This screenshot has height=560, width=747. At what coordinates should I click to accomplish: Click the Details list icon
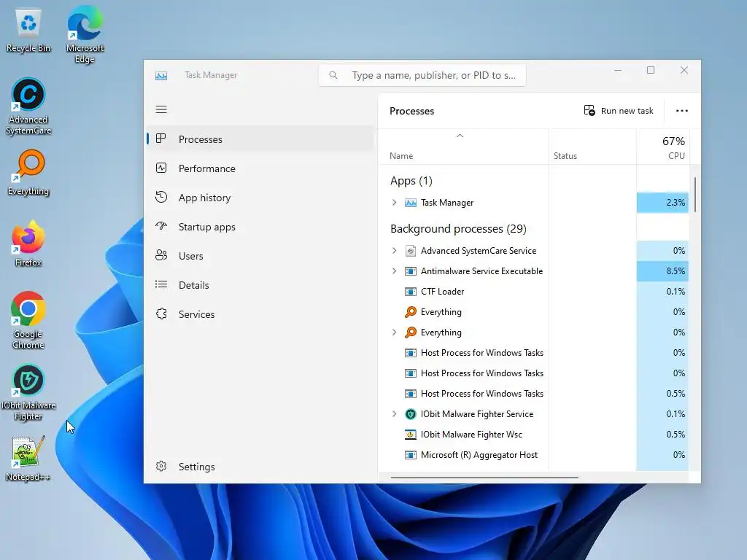pyautogui.click(x=161, y=284)
